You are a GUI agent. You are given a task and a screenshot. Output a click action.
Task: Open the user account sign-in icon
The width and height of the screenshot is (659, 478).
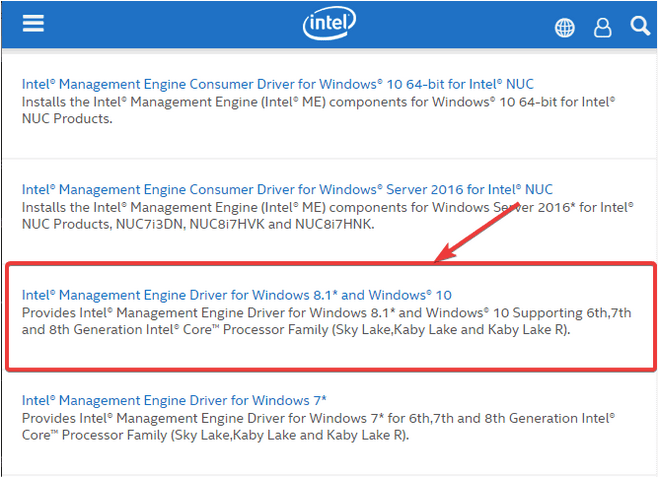602,28
